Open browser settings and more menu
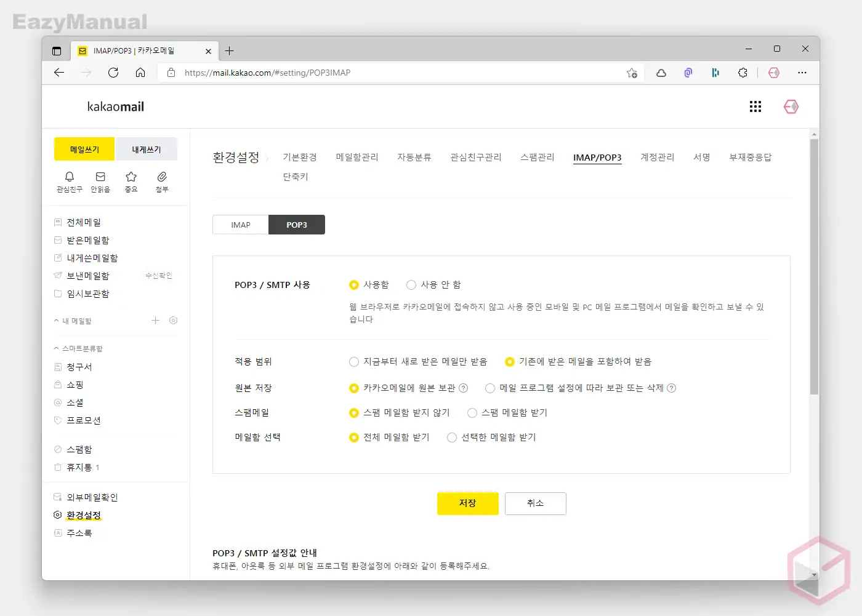The height and width of the screenshot is (616, 862). [x=802, y=73]
